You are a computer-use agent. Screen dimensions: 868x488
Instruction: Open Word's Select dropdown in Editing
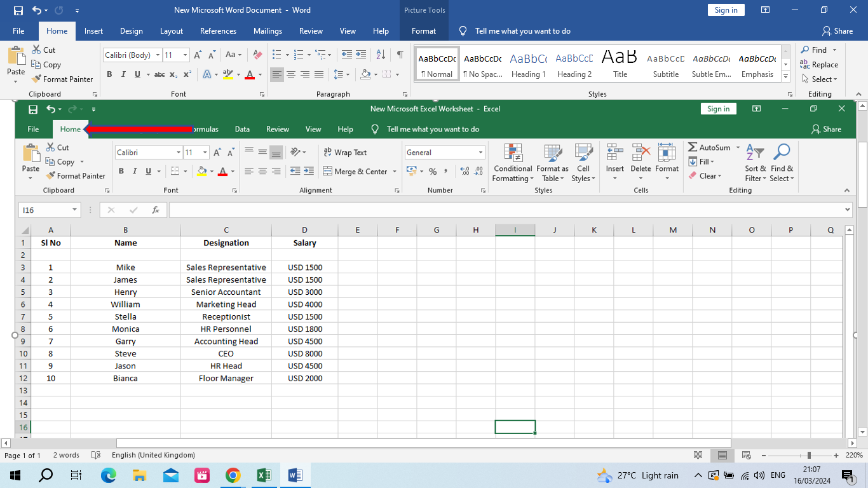[x=820, y=79]
